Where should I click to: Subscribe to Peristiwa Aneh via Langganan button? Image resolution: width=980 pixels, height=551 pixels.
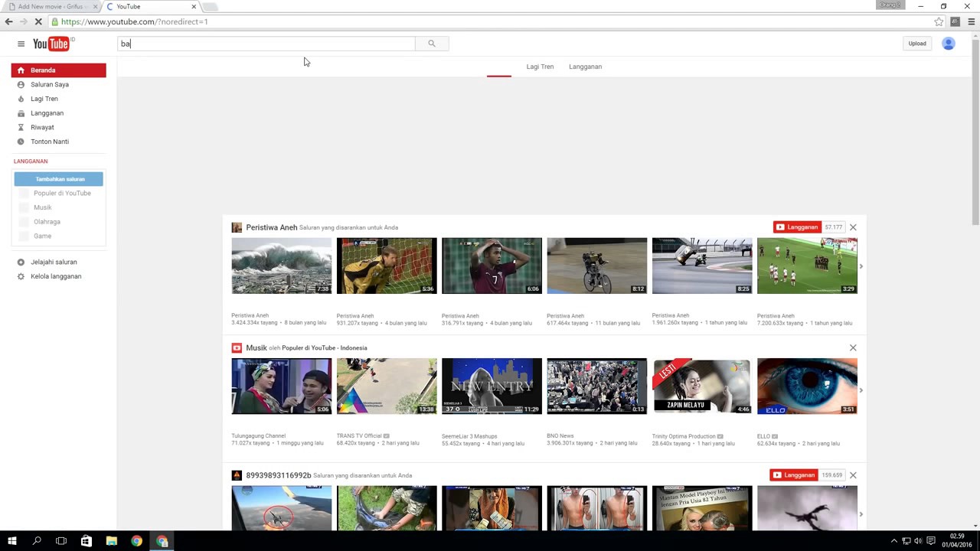pyautogui.click(x=797, y=227)
